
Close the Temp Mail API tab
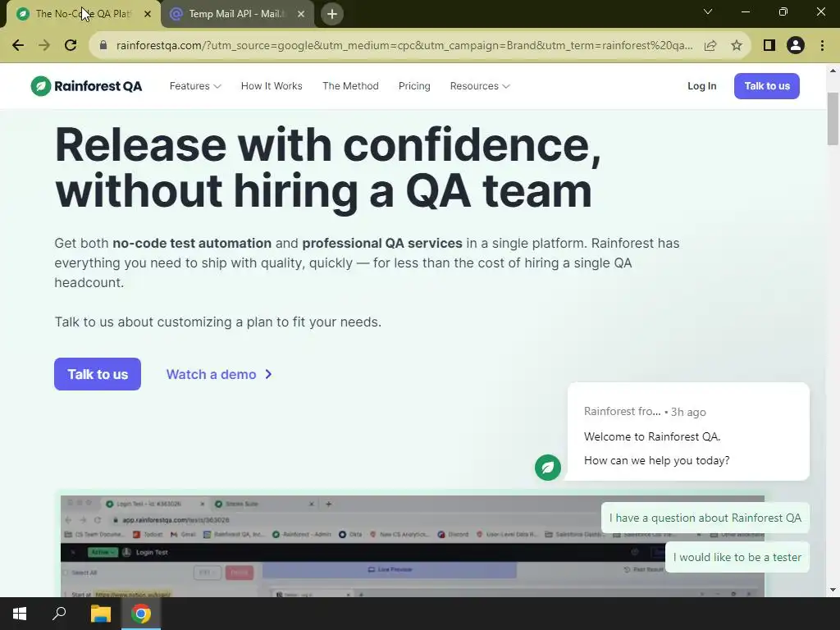click(300, 14)
